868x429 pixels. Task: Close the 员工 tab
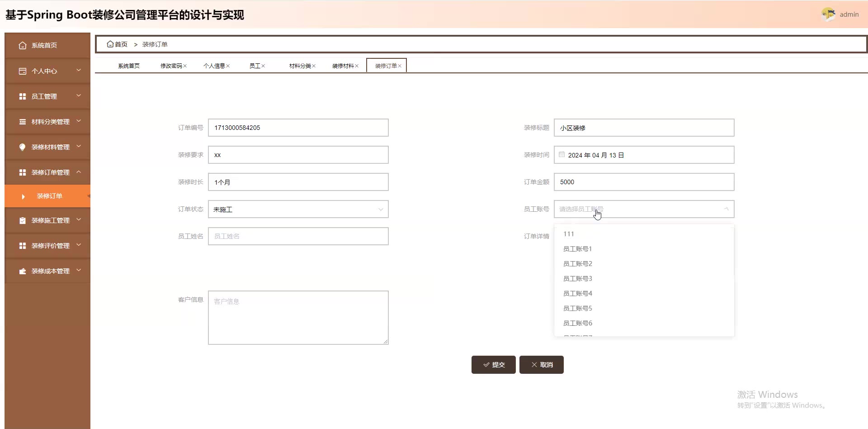(x=263, y=66)
